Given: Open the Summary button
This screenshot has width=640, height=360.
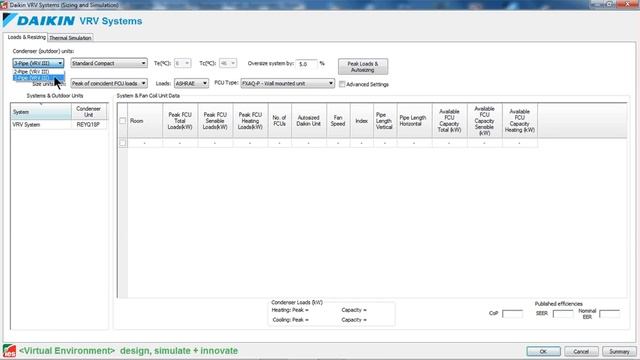Looking at the screenshot, I should (619, 351).
